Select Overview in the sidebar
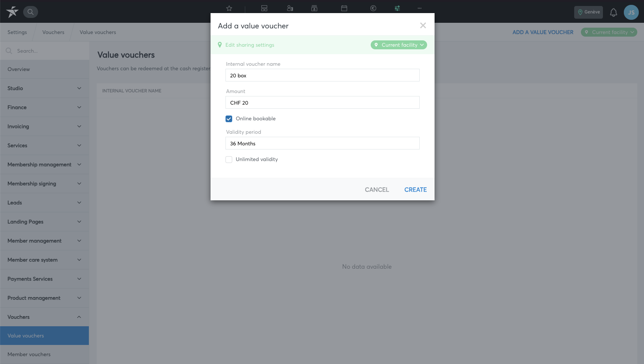Image resolution: width=644 pixels, height=364 pixels. tap(44, 69)
